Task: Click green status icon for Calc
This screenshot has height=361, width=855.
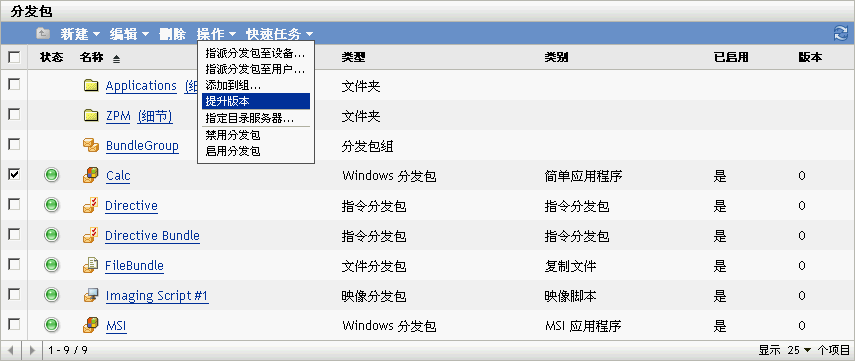Action: (51, 176)
